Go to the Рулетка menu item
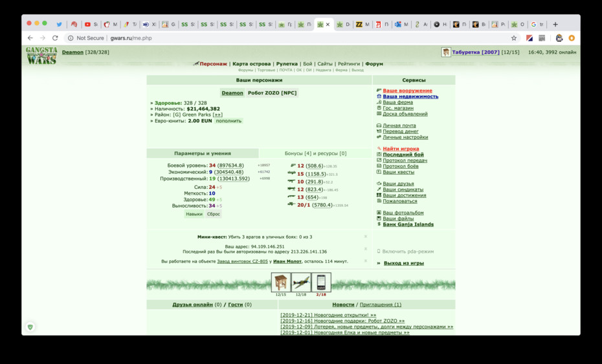 [287, 63]
